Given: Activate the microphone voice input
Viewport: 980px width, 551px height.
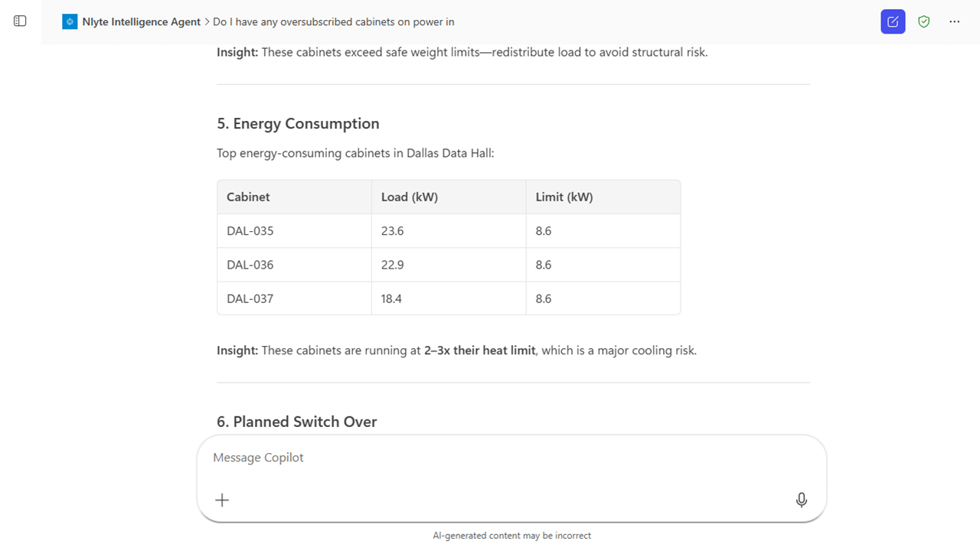Looking at the screenshot, I should (x=802, y=500).
